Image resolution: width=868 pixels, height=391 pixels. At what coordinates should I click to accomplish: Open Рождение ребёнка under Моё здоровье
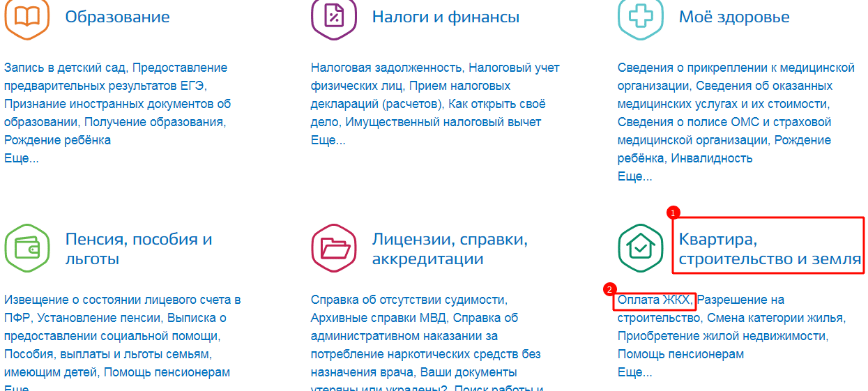pos(724,149)
